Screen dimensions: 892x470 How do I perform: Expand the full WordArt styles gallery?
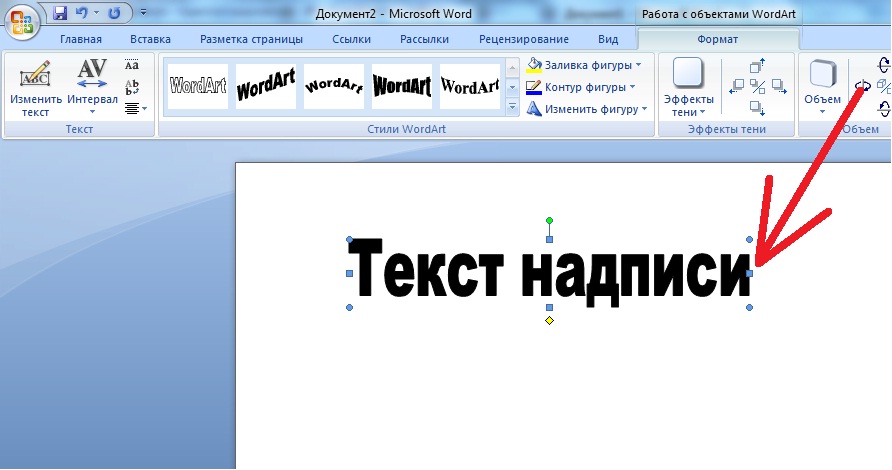pos(512,107)
